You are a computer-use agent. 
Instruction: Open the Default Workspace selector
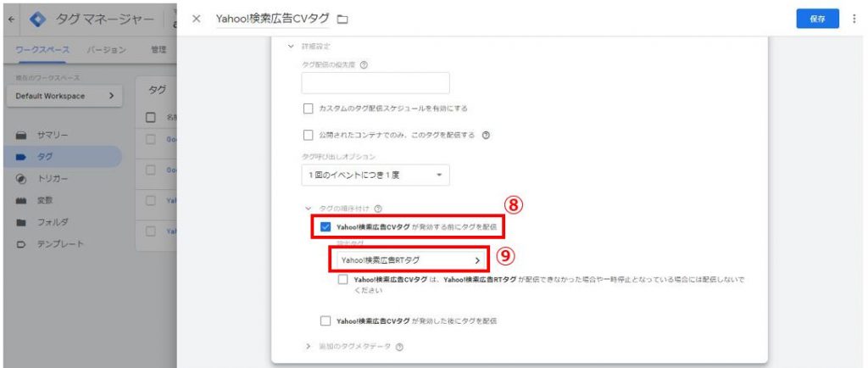64,96
